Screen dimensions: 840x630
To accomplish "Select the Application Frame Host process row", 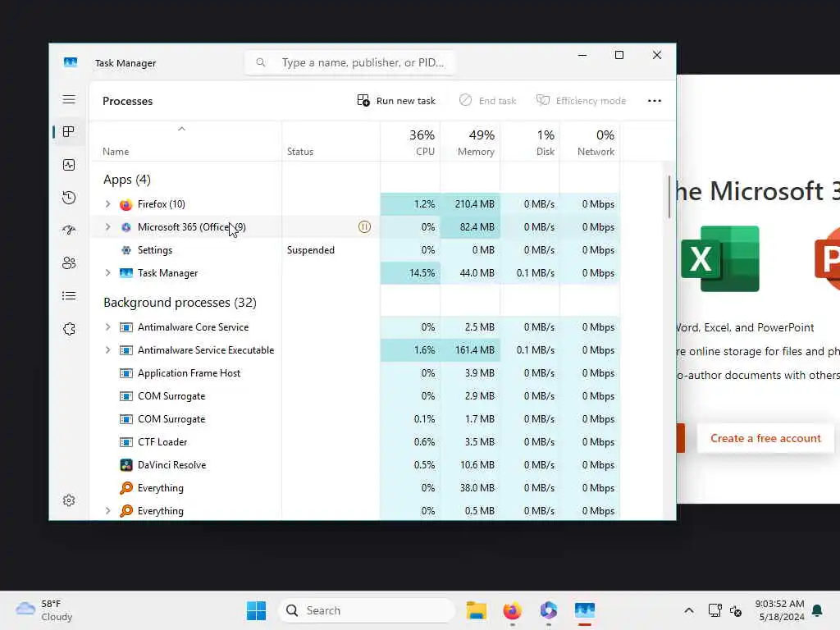I will [x=355, y=373].
